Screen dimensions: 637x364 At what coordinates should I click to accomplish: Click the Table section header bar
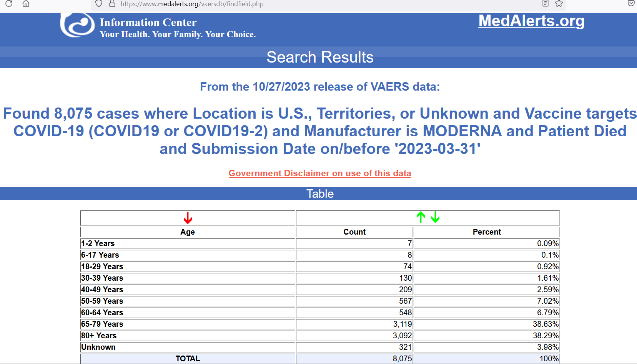click(x=318, y=194)
